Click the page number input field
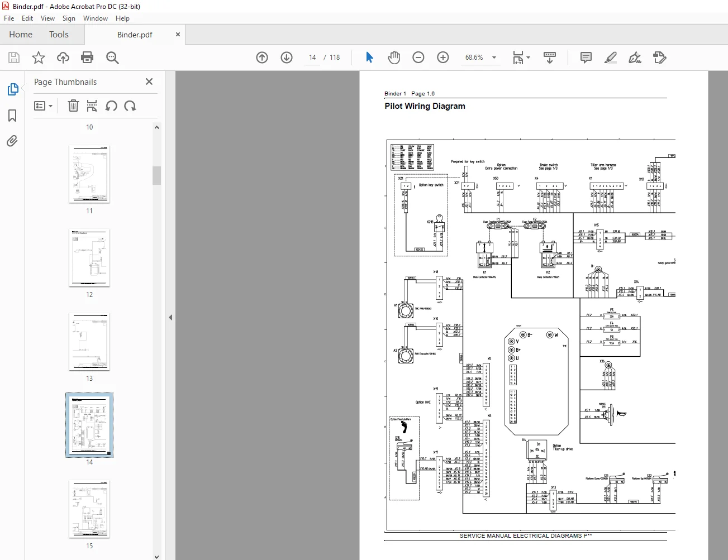This screenshot has height=560, width=728. (x=312, y=58)
